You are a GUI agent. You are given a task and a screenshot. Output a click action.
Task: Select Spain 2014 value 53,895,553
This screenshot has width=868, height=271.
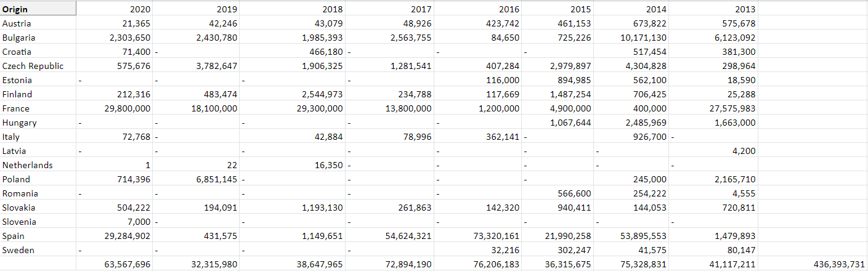tap(631, 236)
